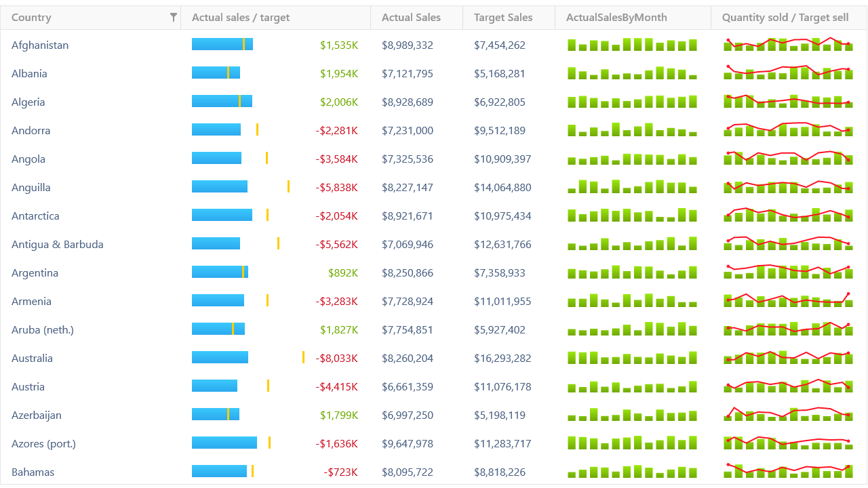This screenshot has width=868, height=488.
Task: Click the Australia sales target bullet bar
Action: click(x=220, y=357)
